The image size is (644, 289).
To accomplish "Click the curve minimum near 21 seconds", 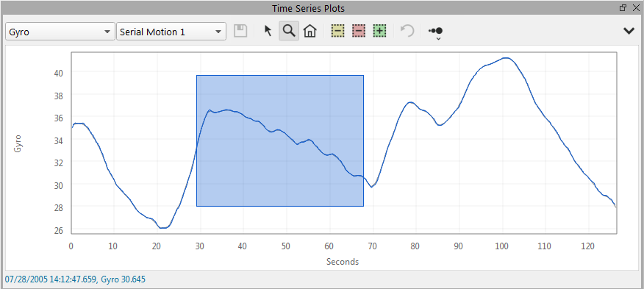I will tap(163, 227).
